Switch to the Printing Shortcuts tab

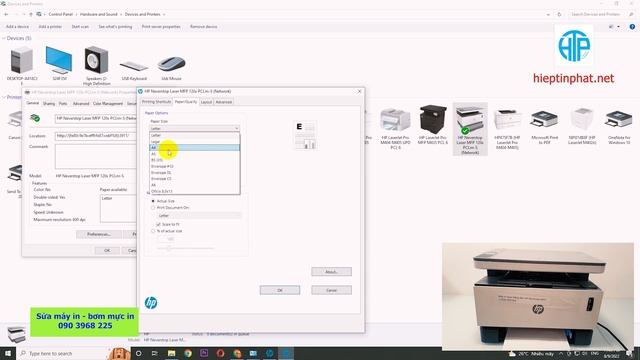[x=156, y=102]
